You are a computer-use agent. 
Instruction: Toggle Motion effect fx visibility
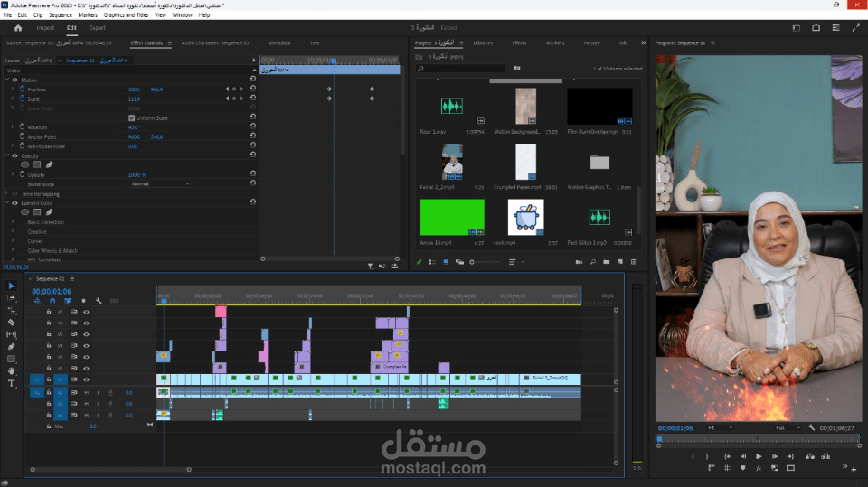15,80
